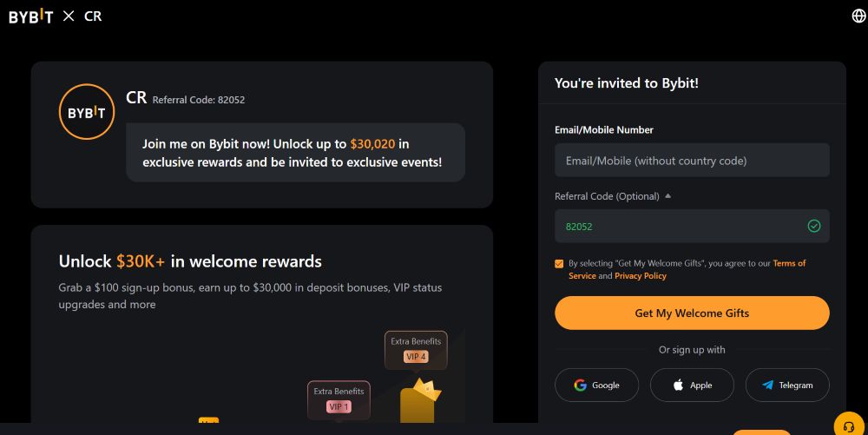Image resolution: width=868 pixels, height=435 pixels.
Task: Open the headset support chat icon
Action: tap(848, 426)
